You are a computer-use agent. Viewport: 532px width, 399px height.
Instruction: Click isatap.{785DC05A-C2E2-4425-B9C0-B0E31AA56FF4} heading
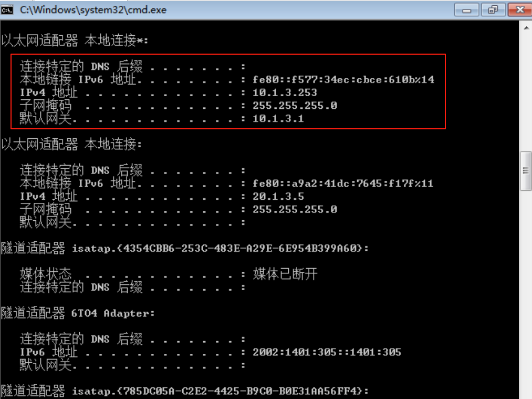pyautogui.click(x=184, y=391)
